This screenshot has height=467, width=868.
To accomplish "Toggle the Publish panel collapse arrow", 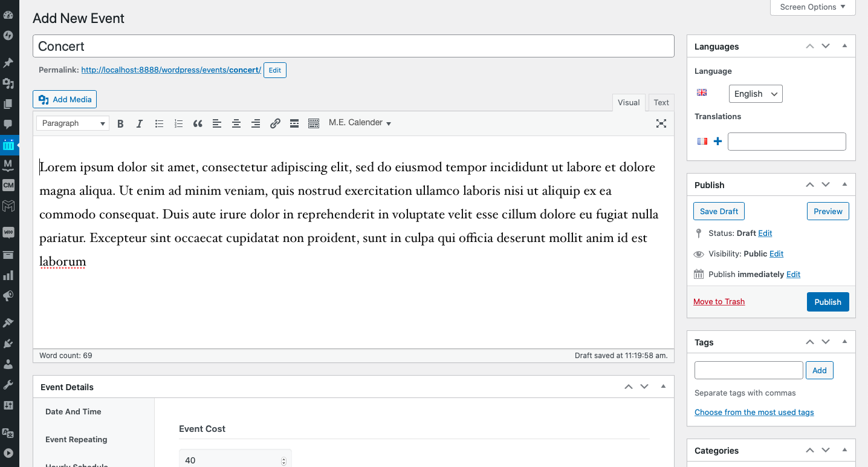I will click(x=844, y=185).
